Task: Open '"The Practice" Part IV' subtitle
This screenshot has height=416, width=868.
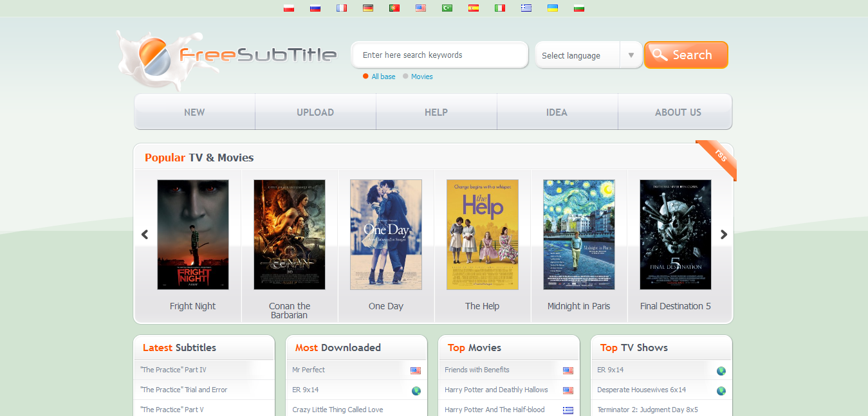Action: click(174, 370)
